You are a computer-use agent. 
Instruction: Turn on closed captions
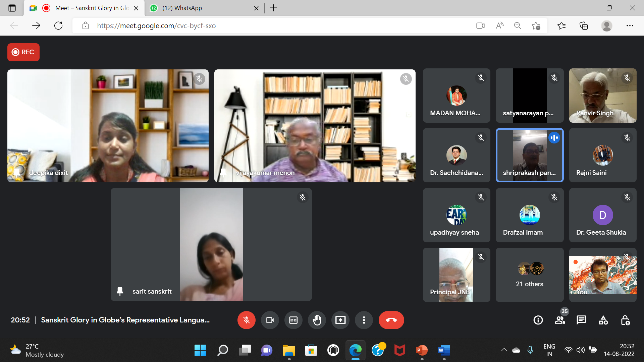[x=293, y=320]
